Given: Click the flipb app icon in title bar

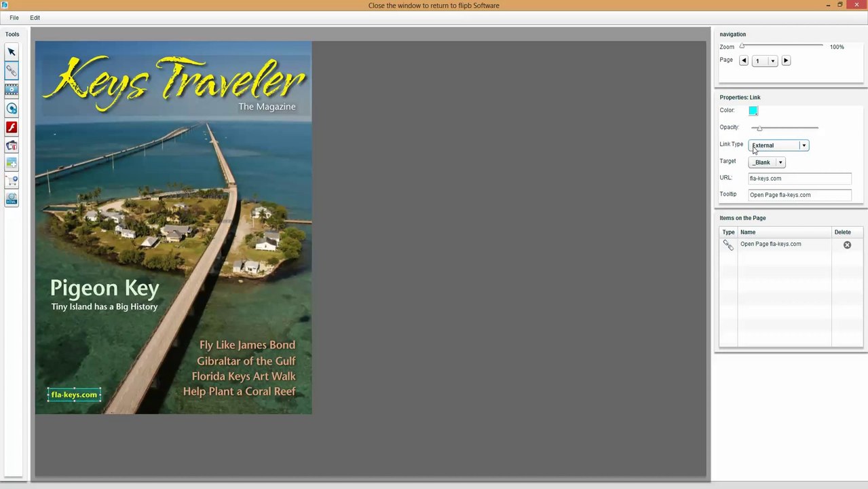Looking at the screenshot, I should tap(5, 5).
